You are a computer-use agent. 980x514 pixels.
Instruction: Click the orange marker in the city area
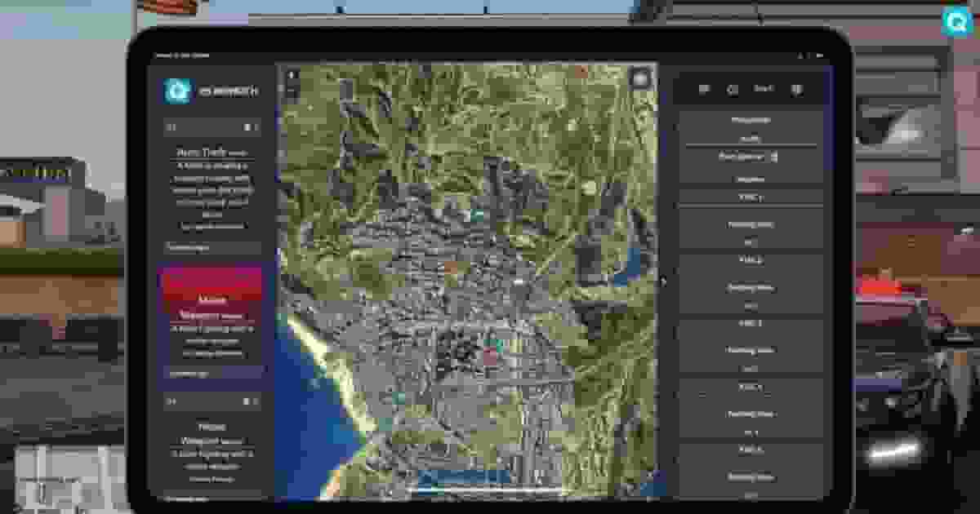[x=452, y=266]
